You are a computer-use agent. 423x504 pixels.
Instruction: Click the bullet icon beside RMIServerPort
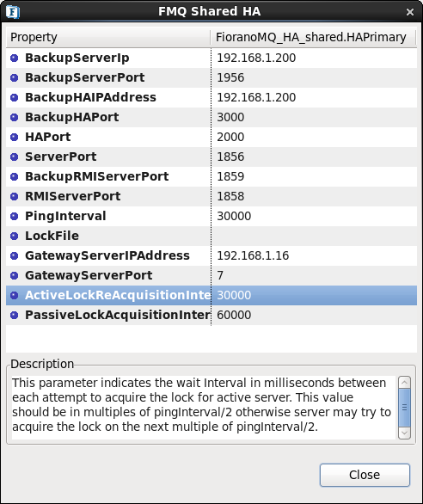point(14,196)
